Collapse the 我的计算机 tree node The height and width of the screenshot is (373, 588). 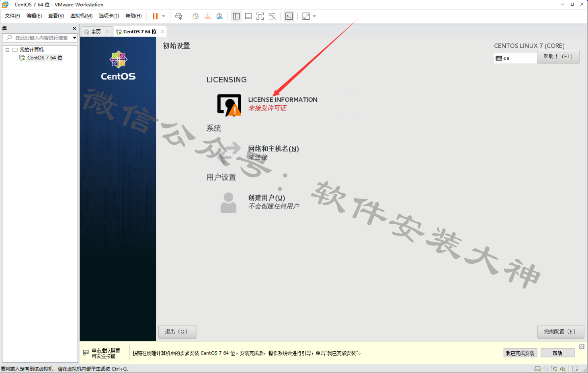tap(7, 50)
